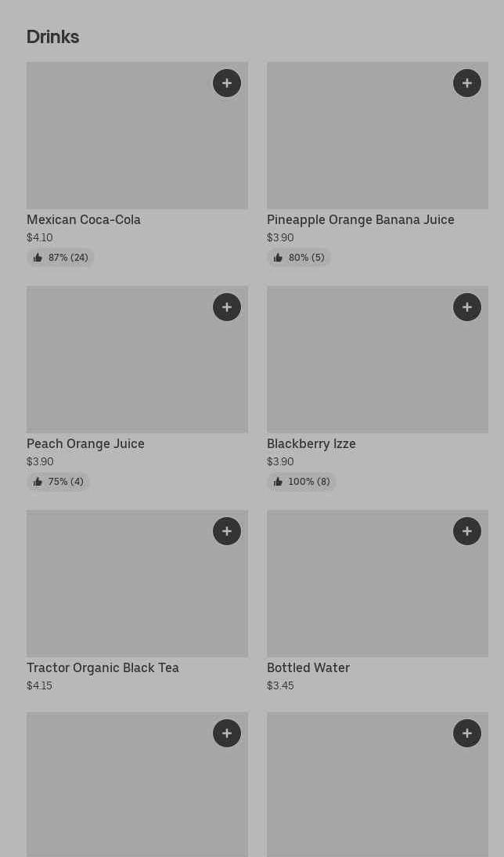The width and height of the screenshot is (504, 857).
Task: Tap the 75% rating on Peach Orange Juice
Action: pos(58,482)
